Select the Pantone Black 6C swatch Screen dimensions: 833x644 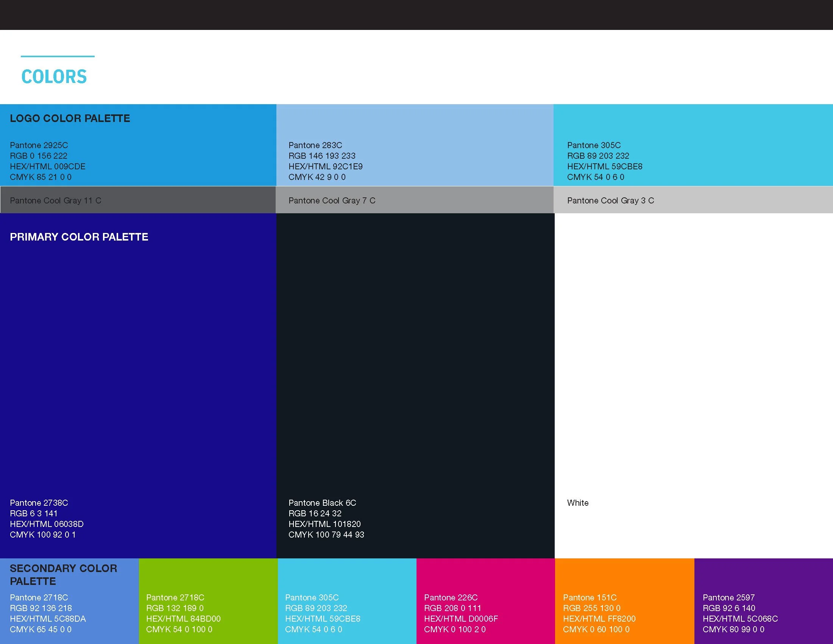click(416, 363)
